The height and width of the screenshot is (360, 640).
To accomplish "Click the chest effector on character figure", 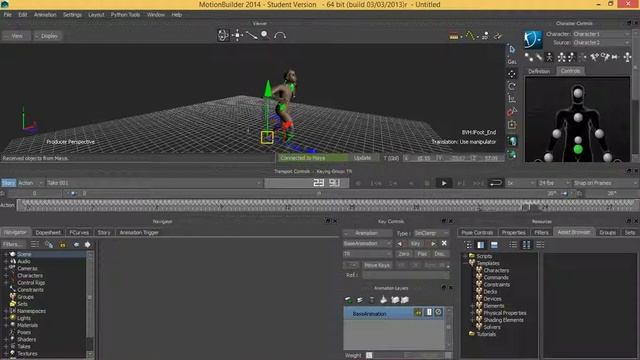I will click(578, 118).
